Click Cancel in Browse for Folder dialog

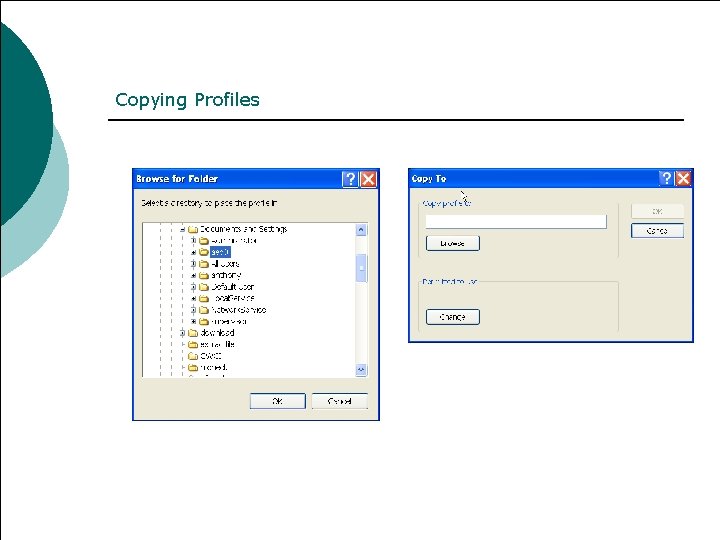click(340, 401)
